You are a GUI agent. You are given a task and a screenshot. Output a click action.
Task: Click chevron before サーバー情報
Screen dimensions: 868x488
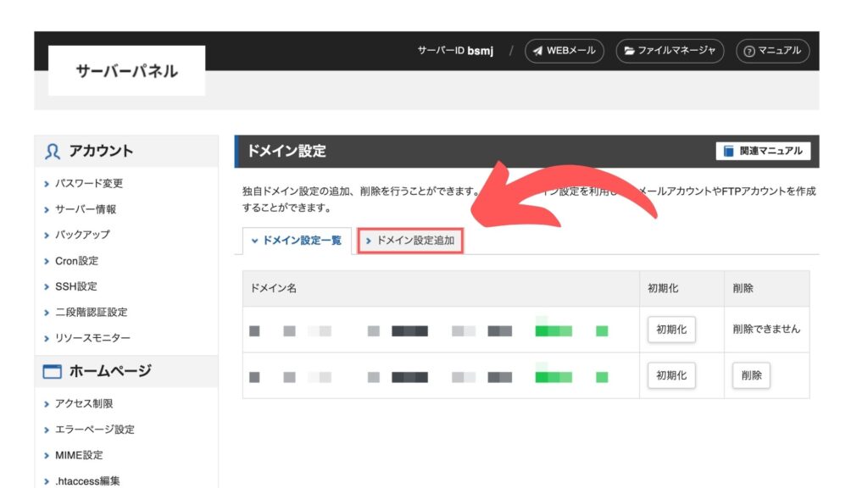click(x=47, y=210)
